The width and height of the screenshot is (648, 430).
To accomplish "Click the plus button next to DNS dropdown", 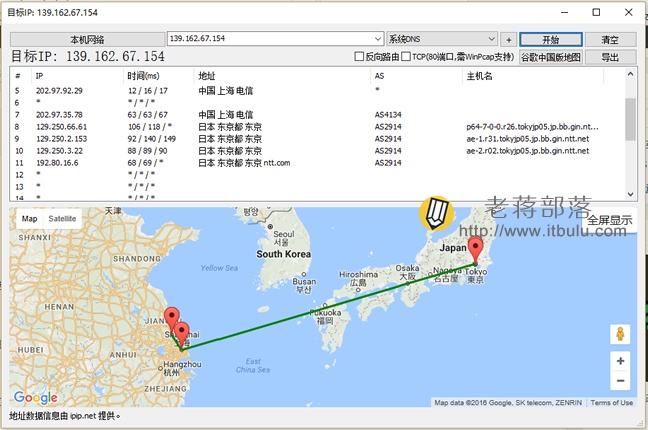I will tap(509, 40).
